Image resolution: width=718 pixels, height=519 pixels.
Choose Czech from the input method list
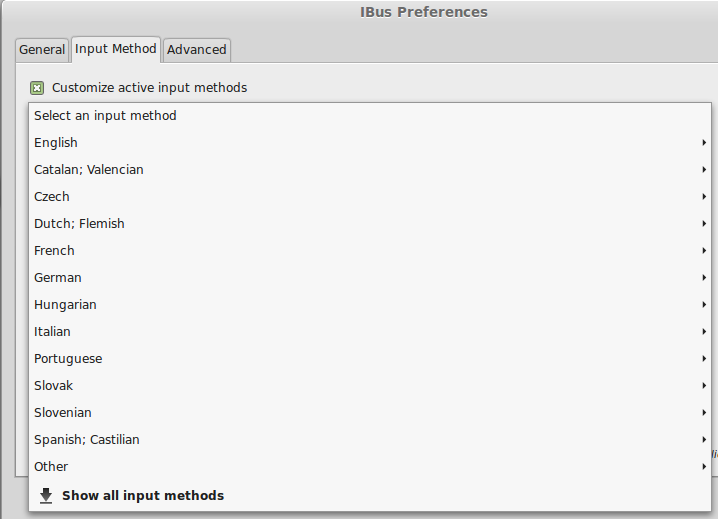(x=370, y=197)
